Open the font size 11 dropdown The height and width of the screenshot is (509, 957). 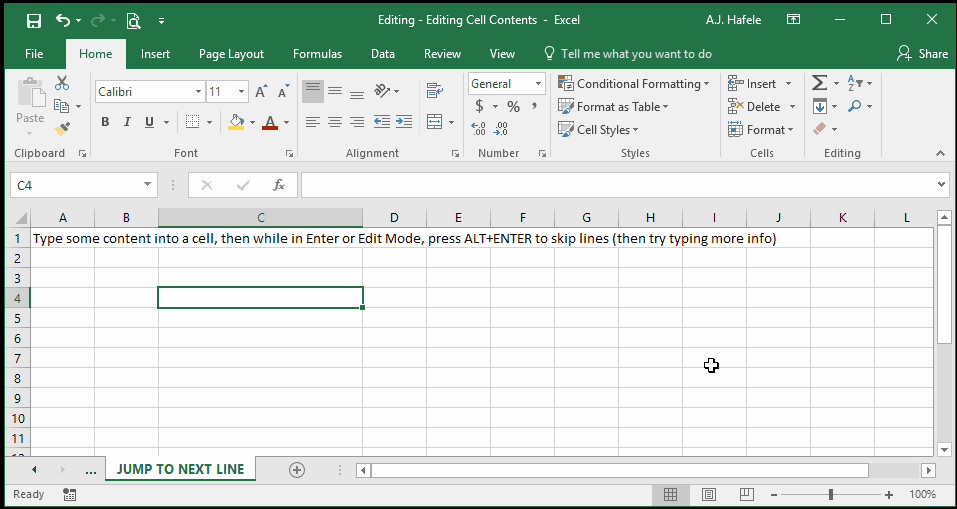pyautogui.click(x=242, y=92)
